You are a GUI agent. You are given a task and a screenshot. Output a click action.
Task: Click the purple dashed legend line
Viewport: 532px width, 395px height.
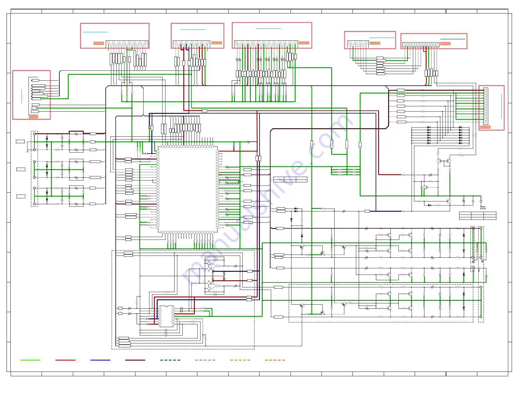205,360
